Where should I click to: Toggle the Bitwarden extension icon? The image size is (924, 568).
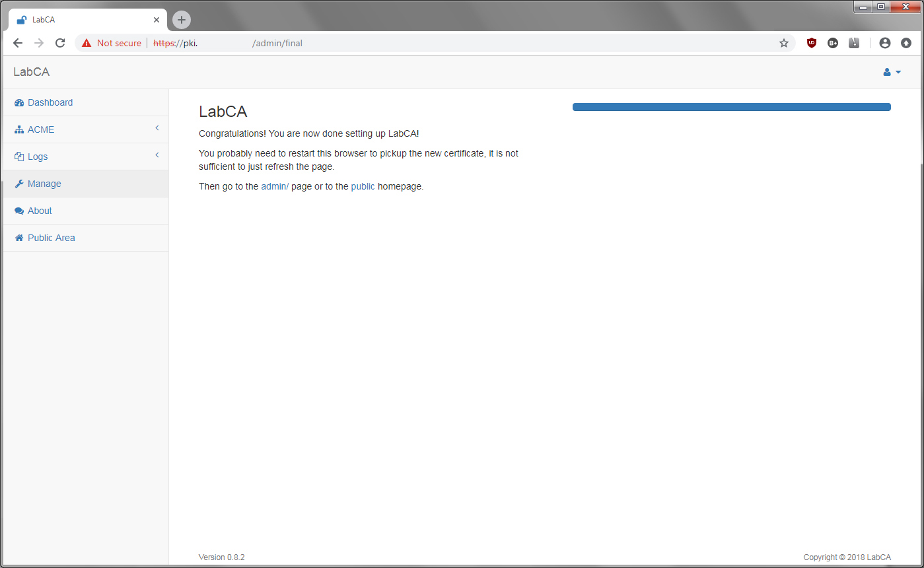(x=833, y=42)
